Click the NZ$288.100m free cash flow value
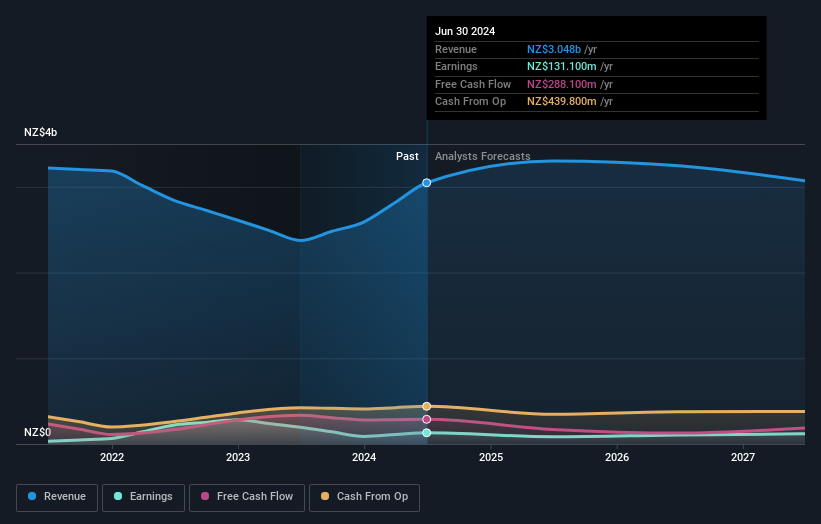The width and height of the screenshot is (821, 524). [x=561, y=84]
